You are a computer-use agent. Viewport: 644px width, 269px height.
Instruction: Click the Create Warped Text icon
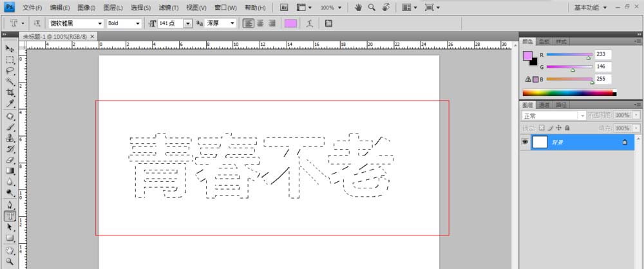[310, 23]
